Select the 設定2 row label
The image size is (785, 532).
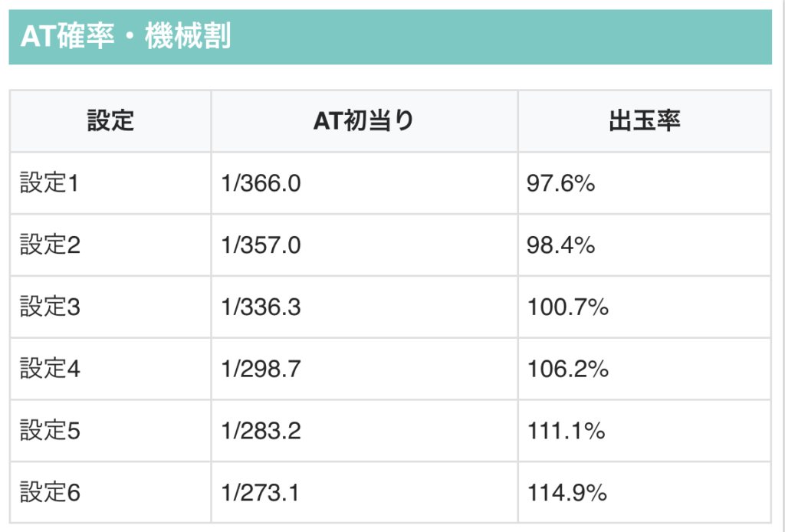50,245
